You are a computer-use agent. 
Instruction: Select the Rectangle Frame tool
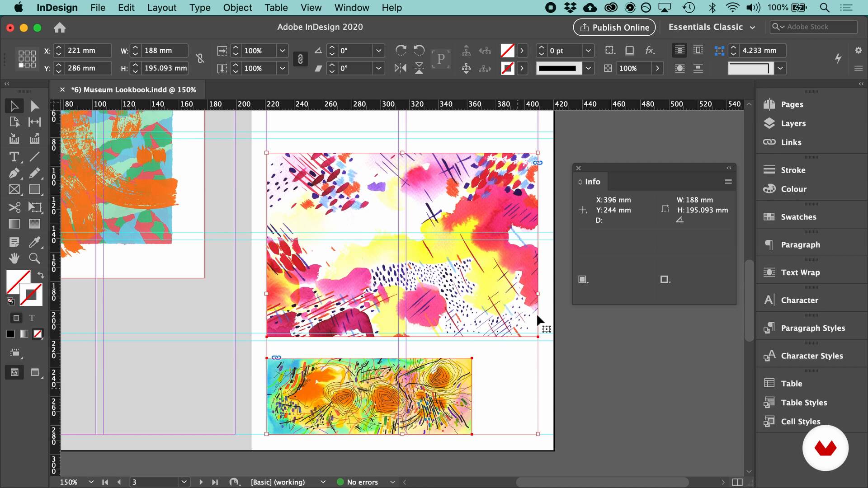[14, 190]
